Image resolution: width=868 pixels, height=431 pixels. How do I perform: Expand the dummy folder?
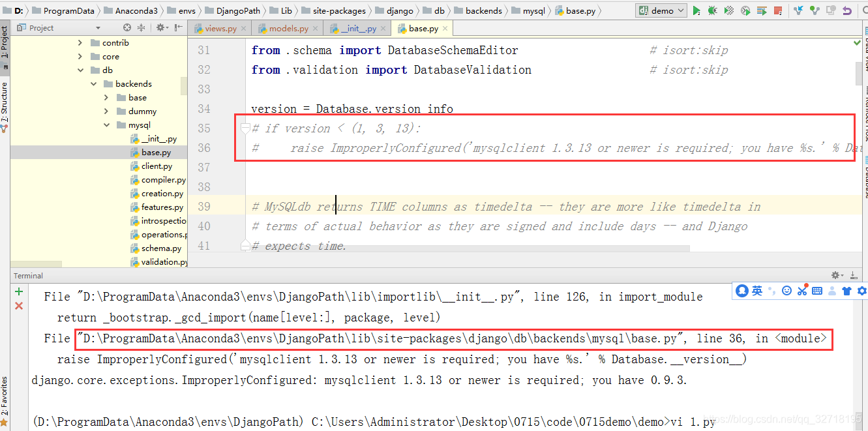point(106,111)
